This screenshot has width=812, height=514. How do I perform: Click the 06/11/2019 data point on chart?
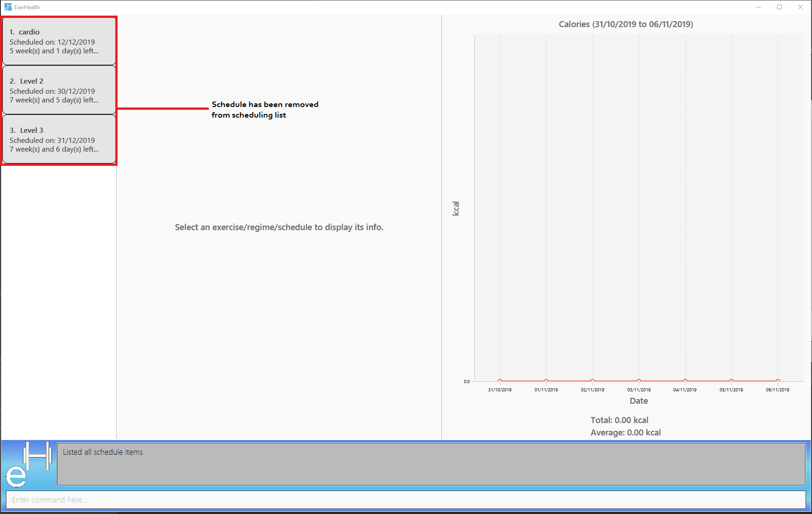coord(778,381)
